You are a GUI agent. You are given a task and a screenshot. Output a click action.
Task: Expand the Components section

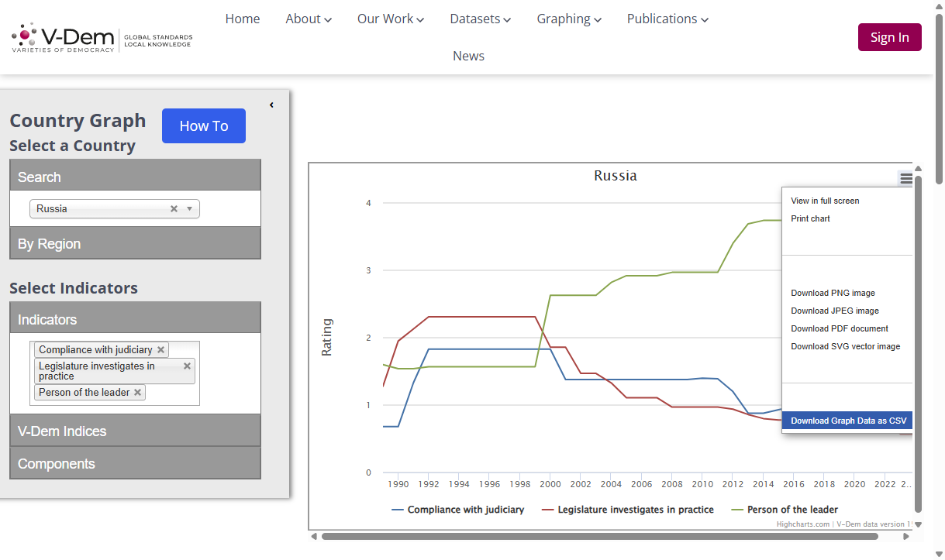(135, 463)
